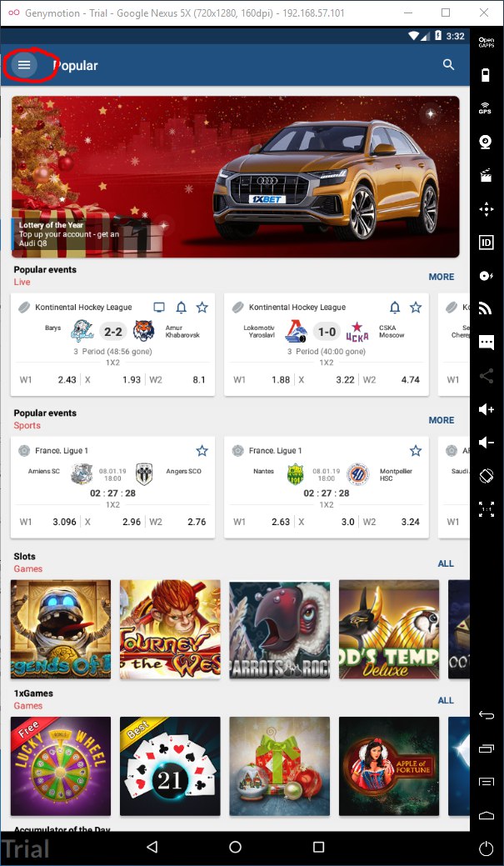Open the Audi Q8 lottery banner
Screen dimensions: 504x866
[x=236, y=177]
